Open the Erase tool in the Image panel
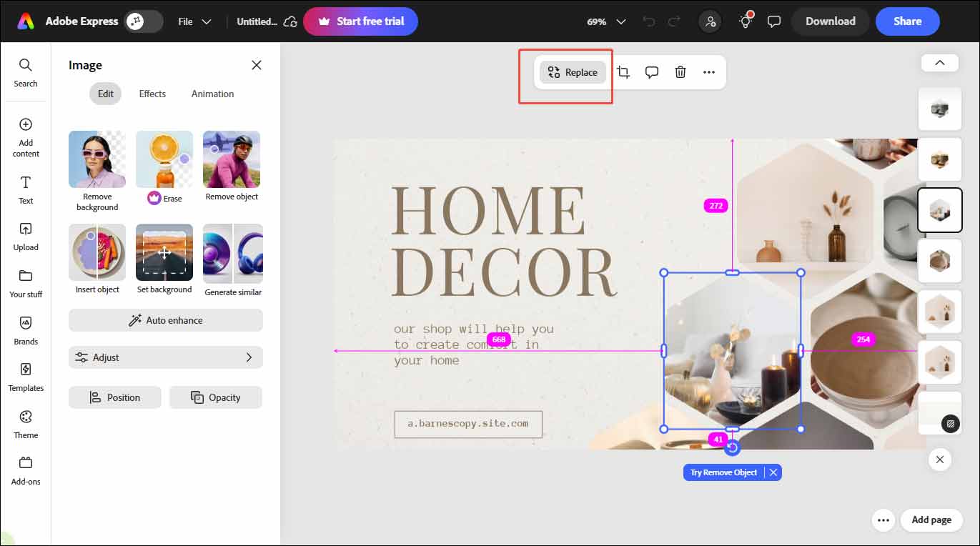 click(164, 159)
